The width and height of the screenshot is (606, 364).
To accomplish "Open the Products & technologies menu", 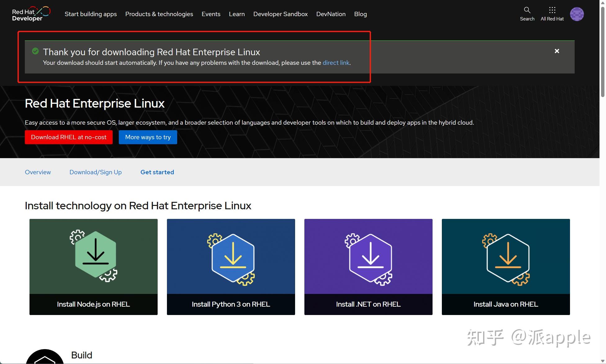I will (x=159, y=14).
